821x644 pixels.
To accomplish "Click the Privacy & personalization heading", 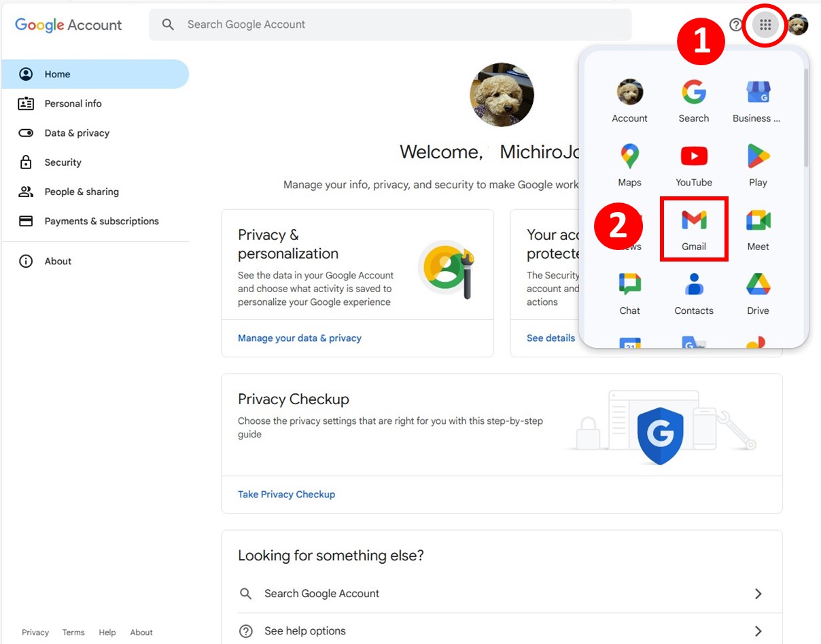I will (x=288, y=245).
